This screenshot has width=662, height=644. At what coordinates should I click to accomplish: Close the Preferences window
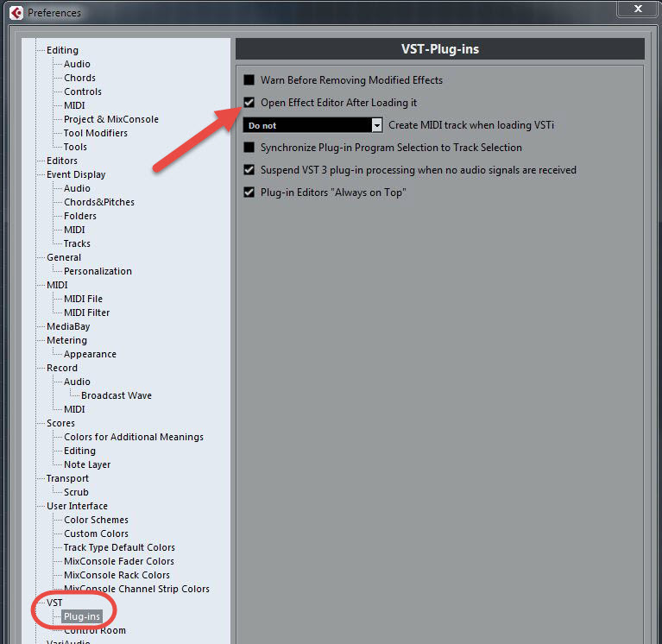coord(638,9)
